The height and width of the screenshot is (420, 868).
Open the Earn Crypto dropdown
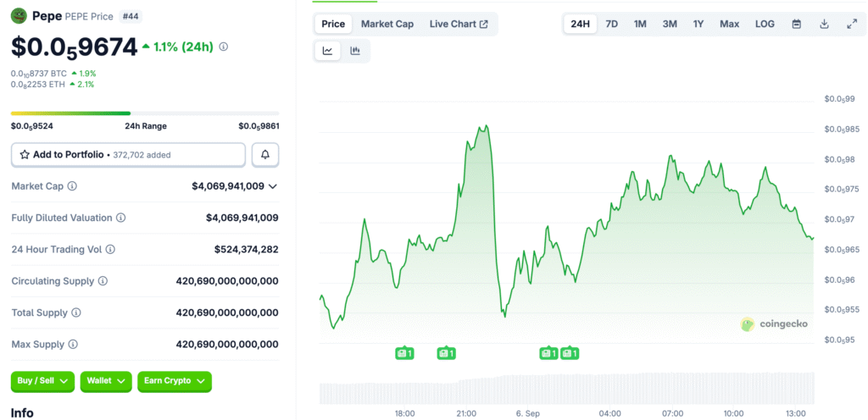coord(175,381)
